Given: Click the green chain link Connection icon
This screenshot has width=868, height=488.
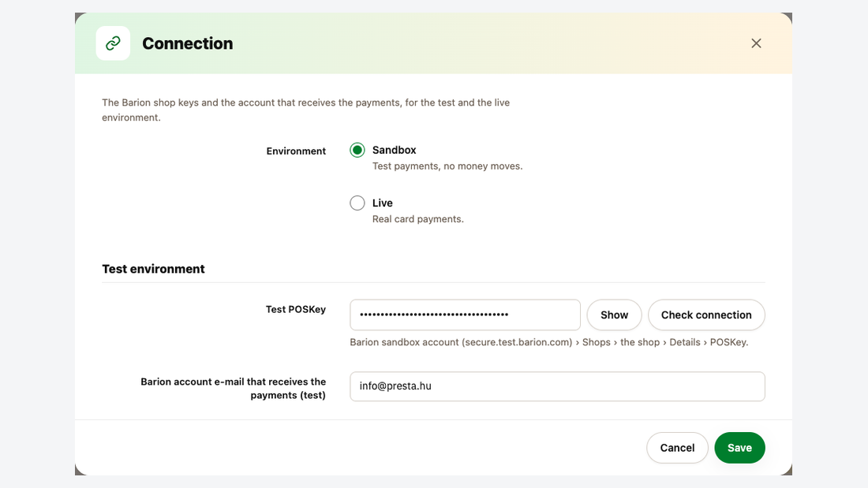Looking at the screenshot, I should [113, 43].
